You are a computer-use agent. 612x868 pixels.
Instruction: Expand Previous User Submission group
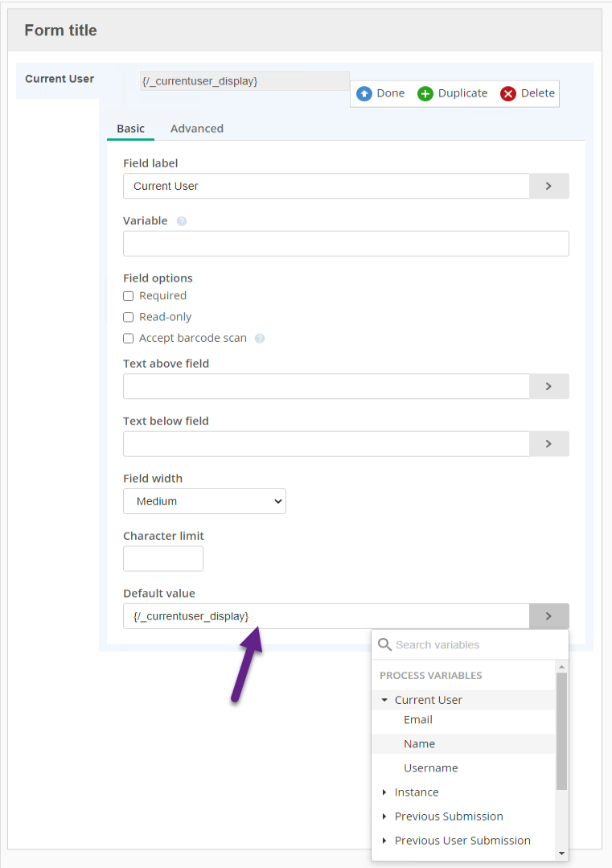(x=384, y=841)
